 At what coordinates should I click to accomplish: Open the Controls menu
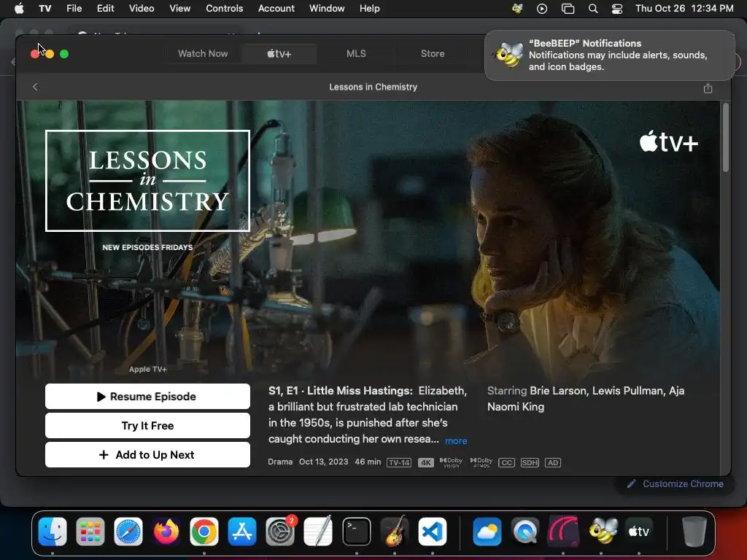coord(225,9)
